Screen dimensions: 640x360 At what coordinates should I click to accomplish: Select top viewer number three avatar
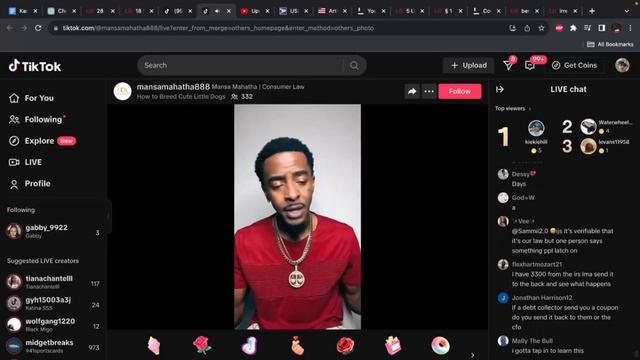(x=588, y=146)
